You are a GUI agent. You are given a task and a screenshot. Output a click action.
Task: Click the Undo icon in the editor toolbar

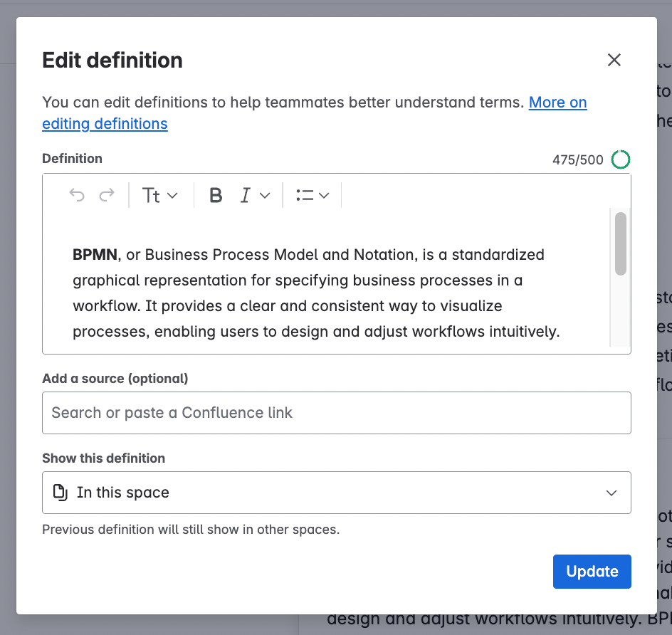click(x=77, y=194)
